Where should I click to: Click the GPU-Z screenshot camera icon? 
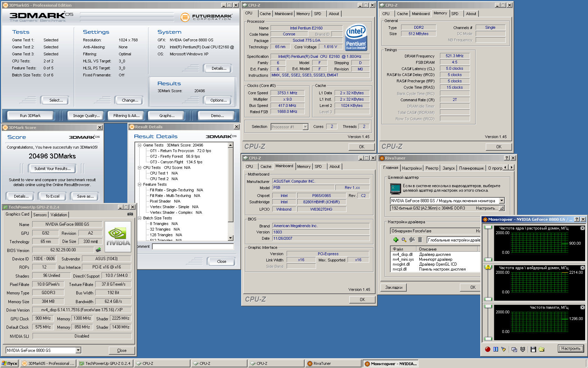130,214
